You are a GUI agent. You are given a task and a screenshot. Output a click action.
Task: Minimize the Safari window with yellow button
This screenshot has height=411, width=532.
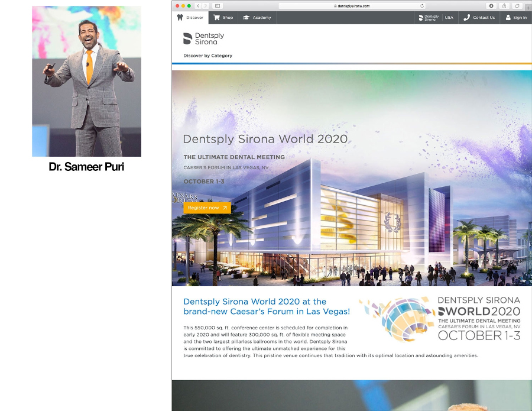183,6
